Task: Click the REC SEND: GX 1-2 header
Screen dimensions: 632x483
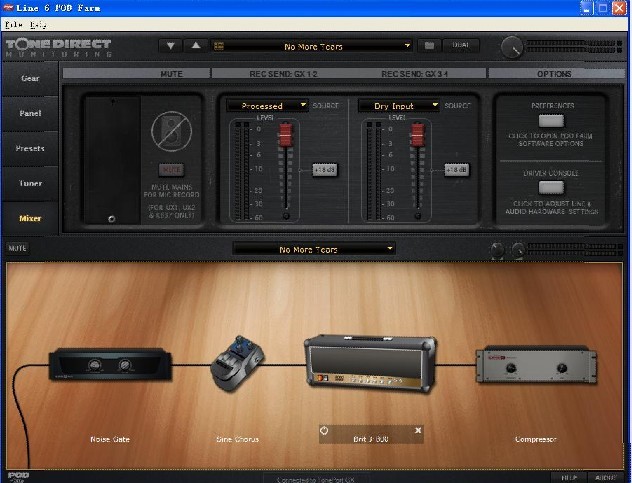Action: pyautogui.click(x=283, y=74)
